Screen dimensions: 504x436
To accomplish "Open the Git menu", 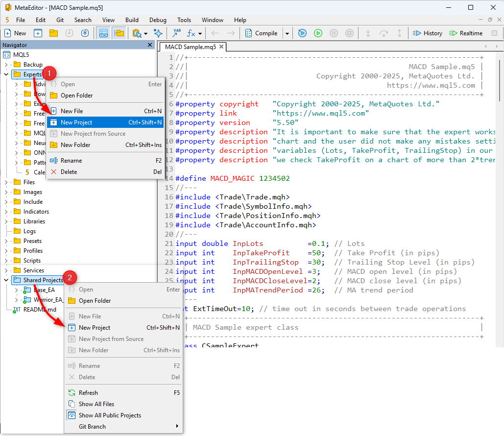I will click(x=60, y=20).
